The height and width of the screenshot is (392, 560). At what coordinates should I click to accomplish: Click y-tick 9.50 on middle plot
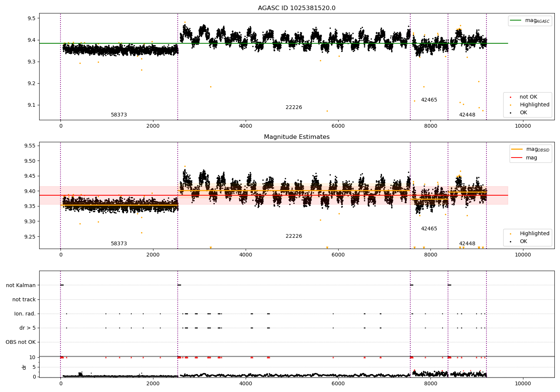30,161
